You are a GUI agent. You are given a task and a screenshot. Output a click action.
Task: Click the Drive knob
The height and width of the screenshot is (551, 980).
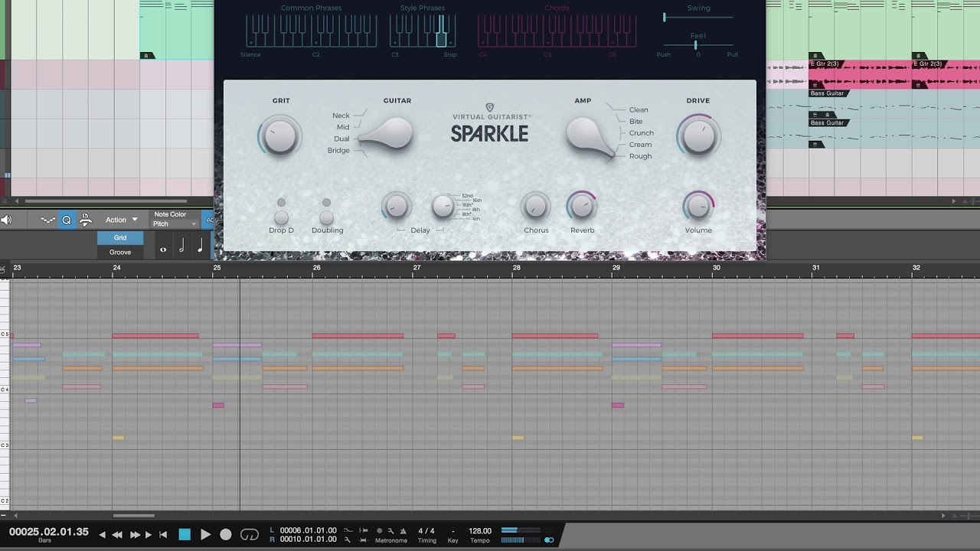[x=698, y=136]
